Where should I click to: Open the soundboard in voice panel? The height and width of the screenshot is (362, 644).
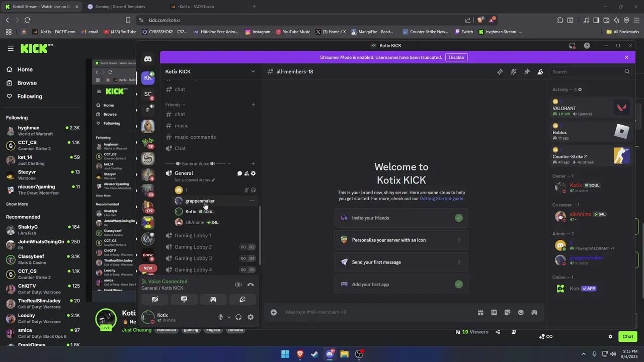243,299
